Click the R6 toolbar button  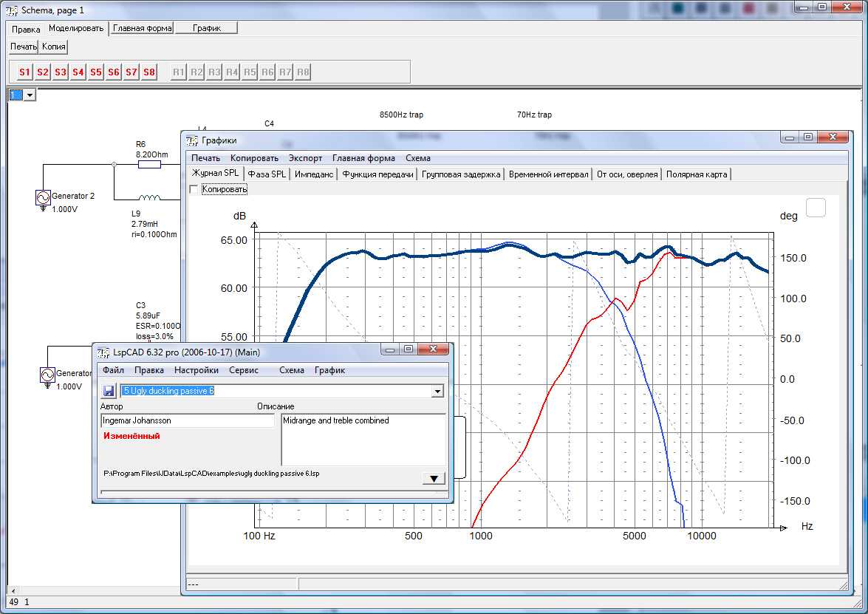[x=267, y=72]
